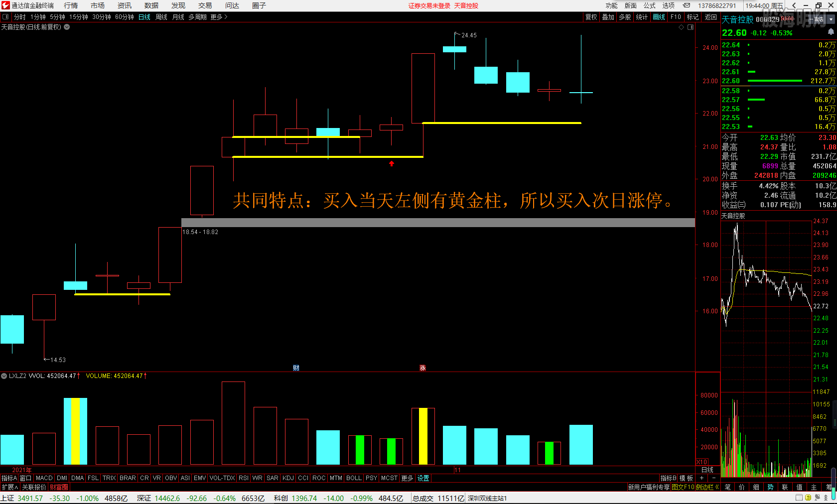Click the 科创 1396.74 index in the status bar
837x504 pixels.
(x=295, y=498)
